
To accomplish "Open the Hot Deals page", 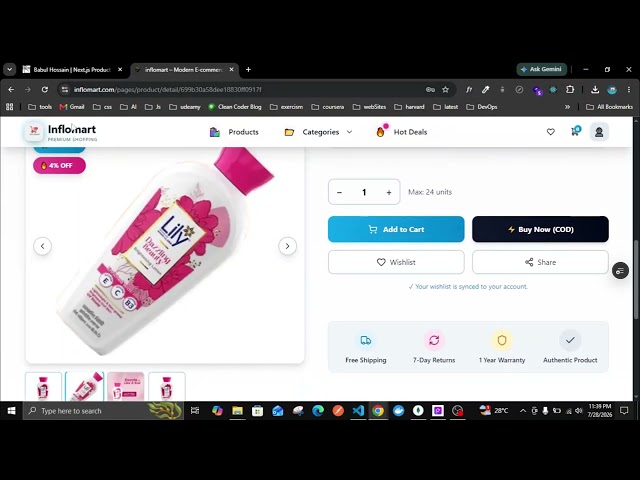I will 402,132.
